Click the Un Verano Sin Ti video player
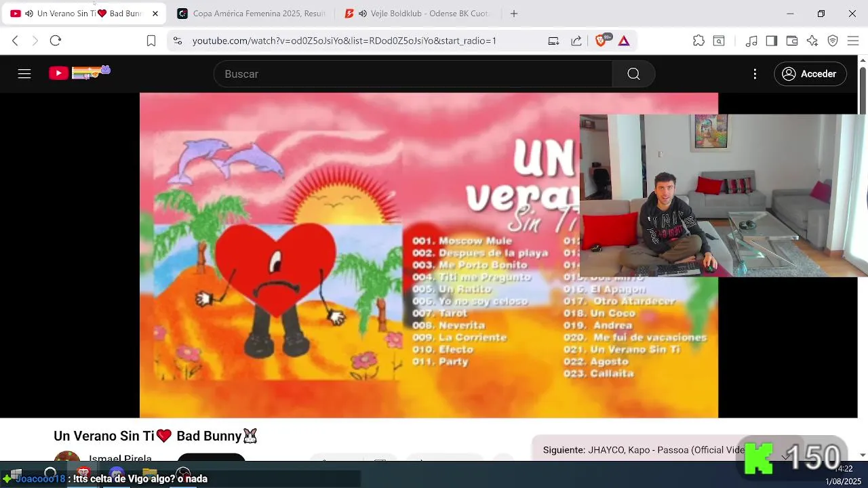 429,256
